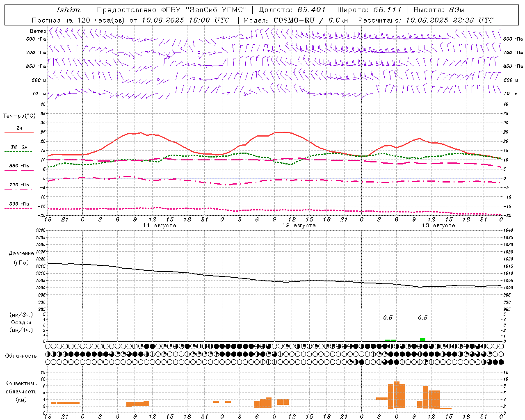
Task: Click the Высота: 89м value
Action: (439, 10)
